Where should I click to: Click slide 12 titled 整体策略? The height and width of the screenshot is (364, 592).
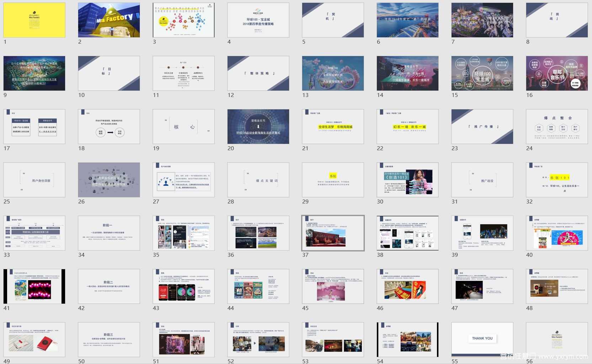(x=258, y=73)
